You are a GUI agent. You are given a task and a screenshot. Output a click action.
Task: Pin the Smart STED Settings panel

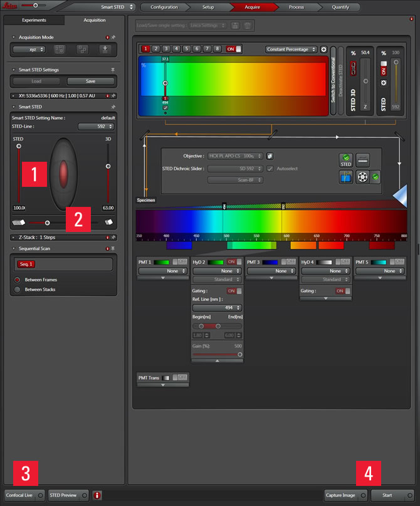click(x=113, y=70)
